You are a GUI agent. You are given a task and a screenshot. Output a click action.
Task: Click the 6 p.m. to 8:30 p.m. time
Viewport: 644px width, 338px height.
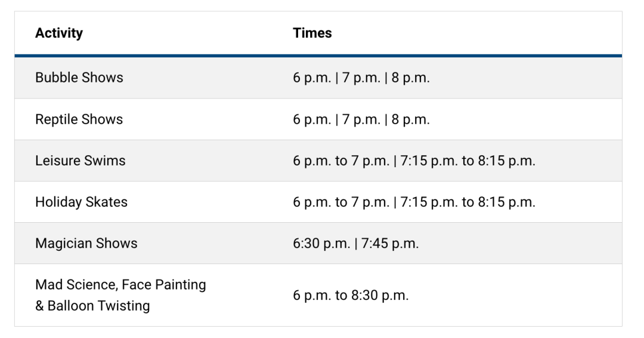point(351,296)
